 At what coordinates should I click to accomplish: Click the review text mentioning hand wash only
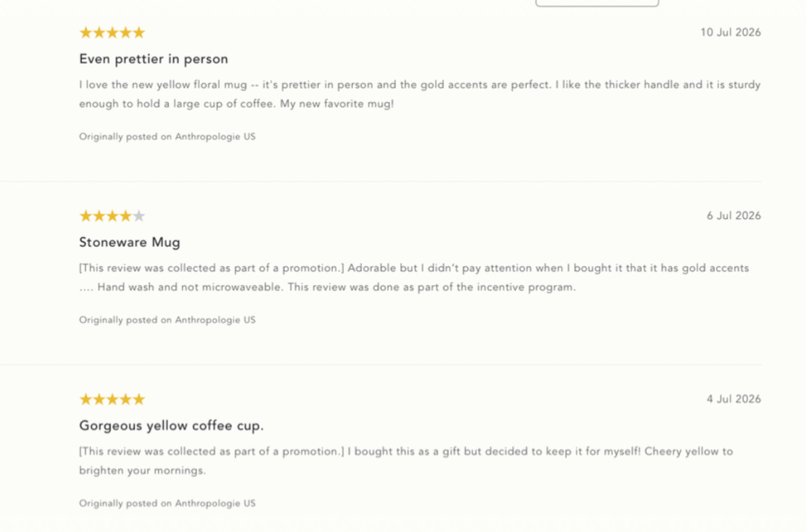(414, 277)
